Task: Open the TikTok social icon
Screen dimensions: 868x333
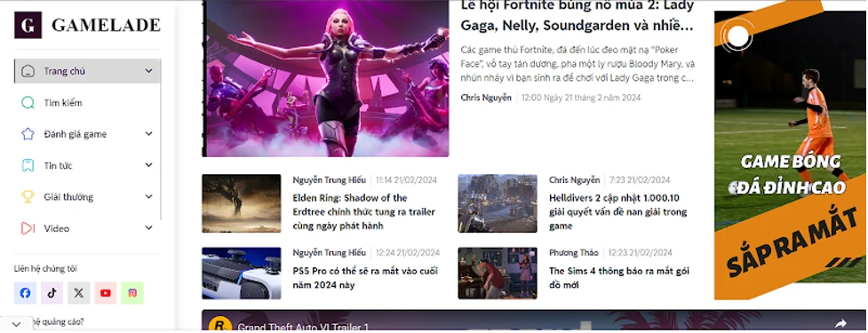Action: (52, 293)
